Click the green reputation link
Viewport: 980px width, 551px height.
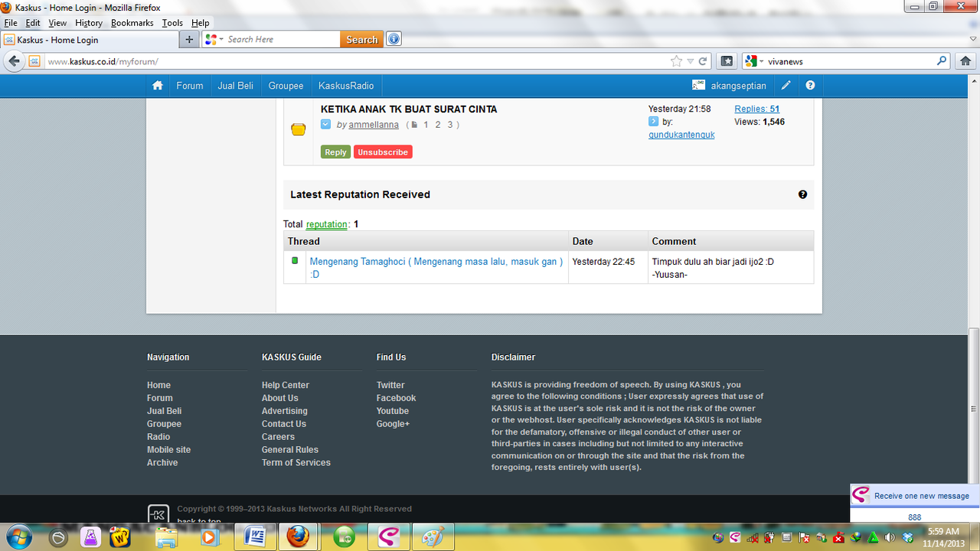point(327,224)
